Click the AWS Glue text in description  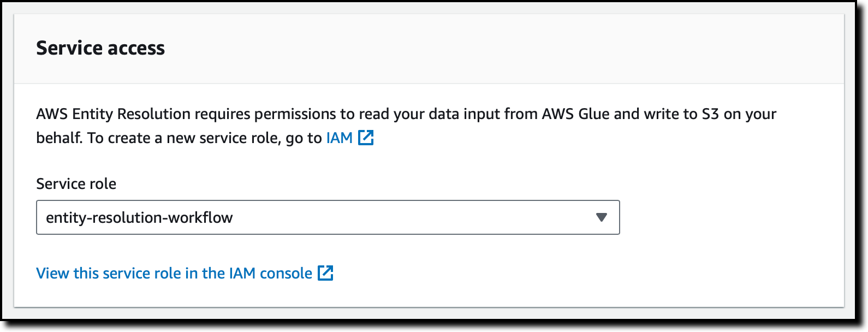point(575,114)
